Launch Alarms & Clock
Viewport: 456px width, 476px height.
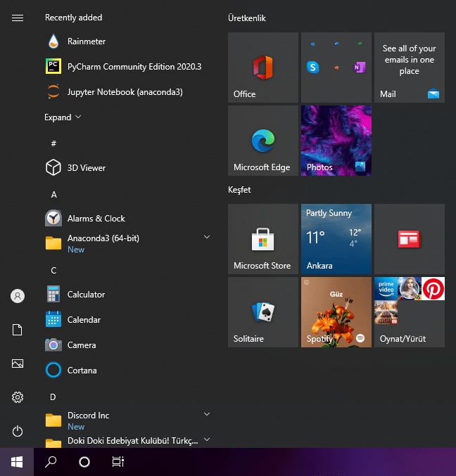[x=126, y=218]
